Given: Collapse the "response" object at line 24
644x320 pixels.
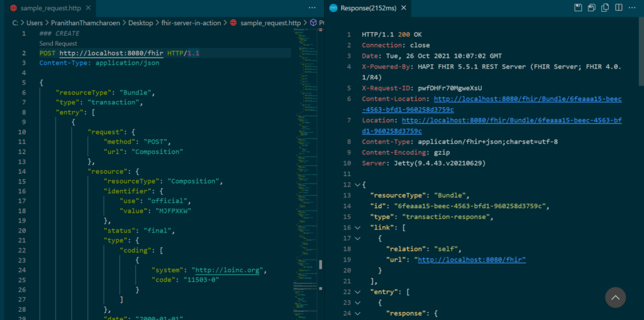Looking at the screenshot, I should coord(357,313).
